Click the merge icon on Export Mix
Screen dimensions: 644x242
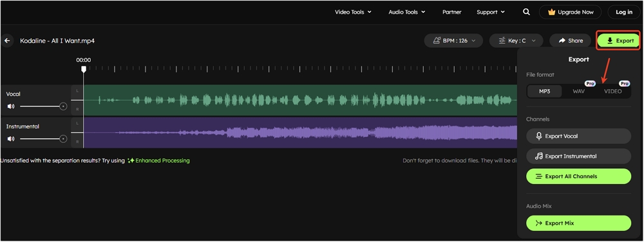click(x=539, y=223)
